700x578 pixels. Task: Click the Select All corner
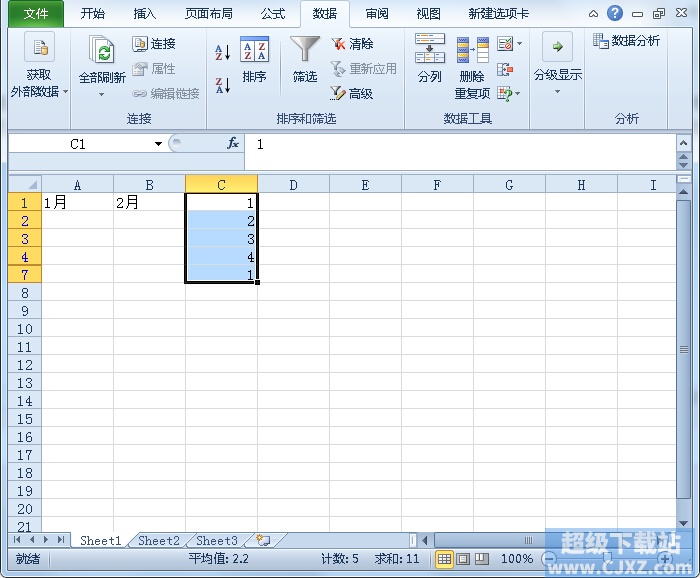click(25, 184)
